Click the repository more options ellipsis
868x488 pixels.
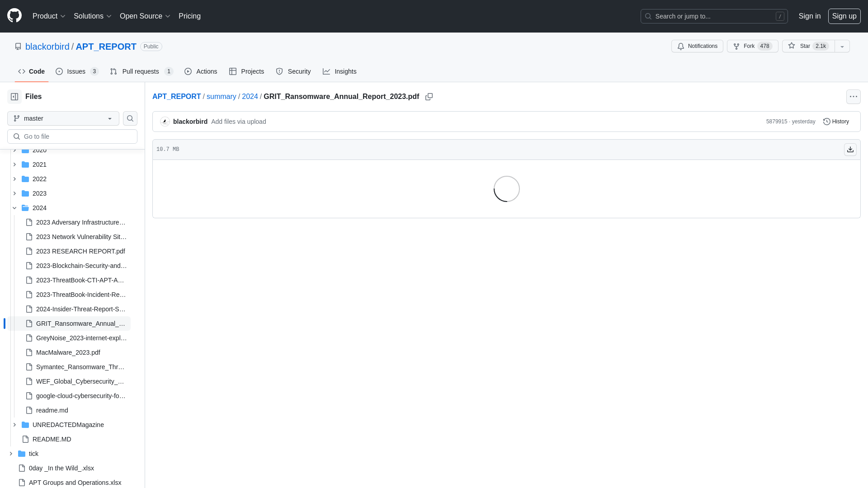tap(853, 97)
